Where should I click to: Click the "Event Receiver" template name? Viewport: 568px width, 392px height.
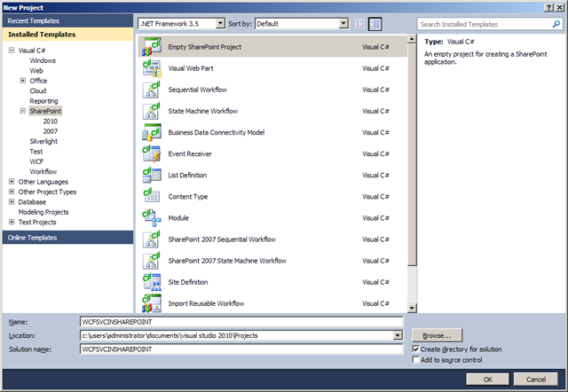tap(190, 153)
